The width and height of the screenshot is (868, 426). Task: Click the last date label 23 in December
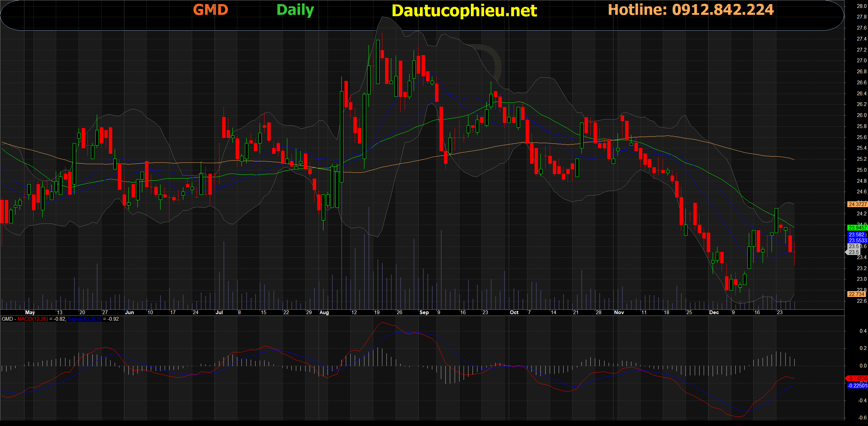779,312
